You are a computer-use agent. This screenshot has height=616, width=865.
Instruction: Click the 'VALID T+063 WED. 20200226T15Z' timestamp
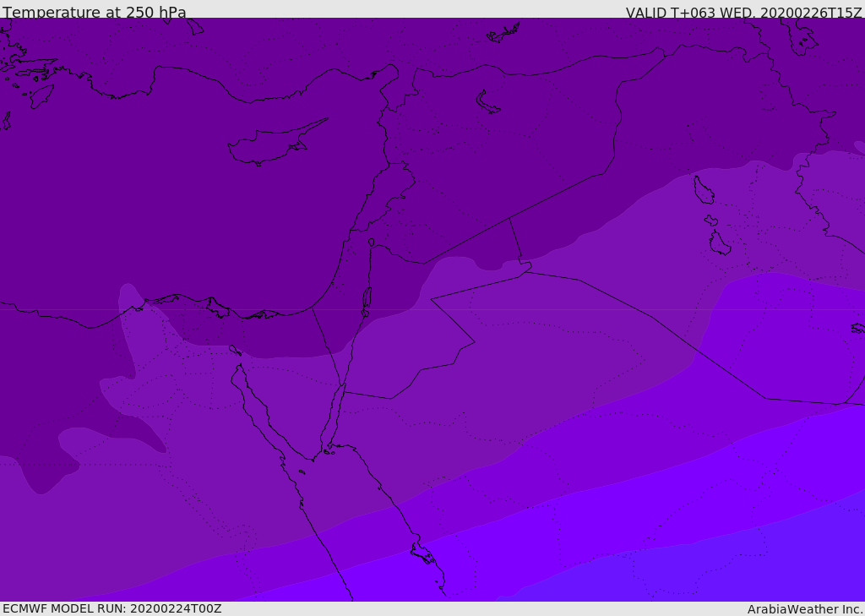click(743, 13)
